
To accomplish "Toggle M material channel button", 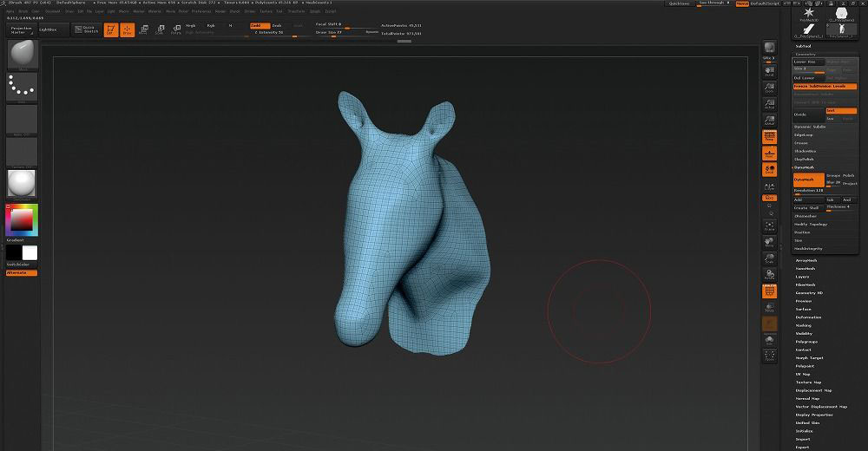I will point(230,26).
